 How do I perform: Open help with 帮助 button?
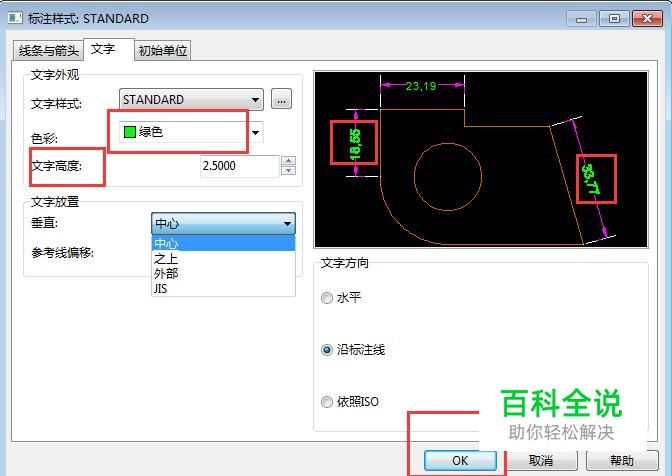pyautogui.click(x=622, y=461)
